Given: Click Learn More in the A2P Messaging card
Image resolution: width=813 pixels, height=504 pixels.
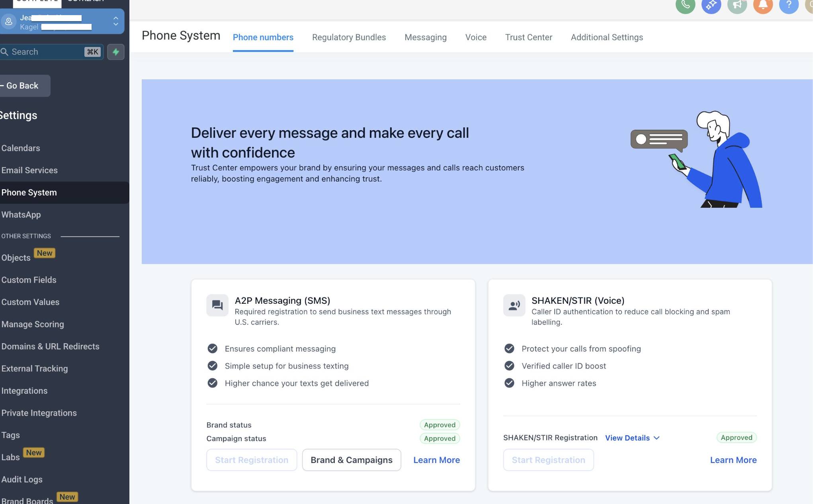Looking at the screenshot, I should (x=436, y=460).
